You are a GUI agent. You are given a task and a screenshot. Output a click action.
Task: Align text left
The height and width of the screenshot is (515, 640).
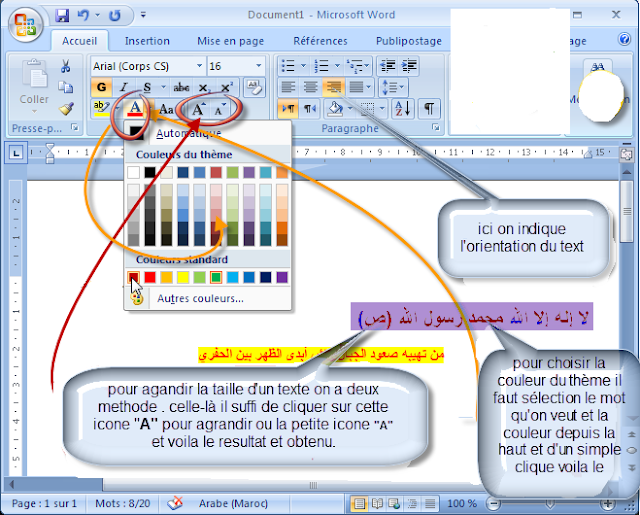click(288, 87)
